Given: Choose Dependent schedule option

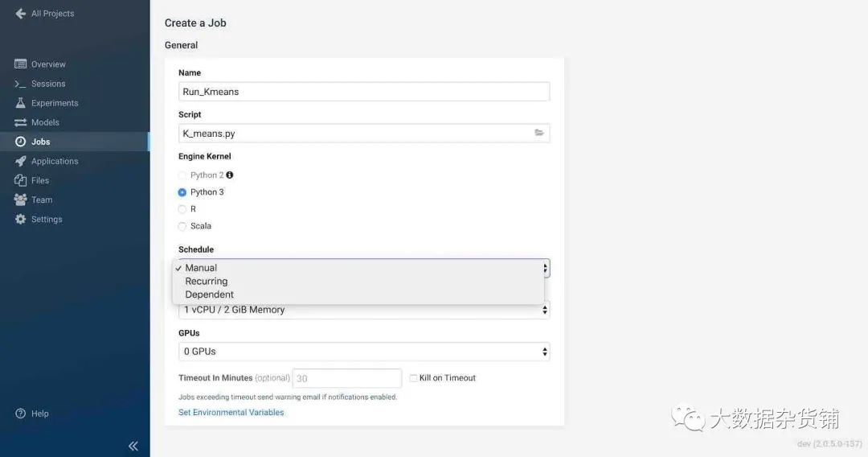Looking at the screenshot, I should click(358, 294).
